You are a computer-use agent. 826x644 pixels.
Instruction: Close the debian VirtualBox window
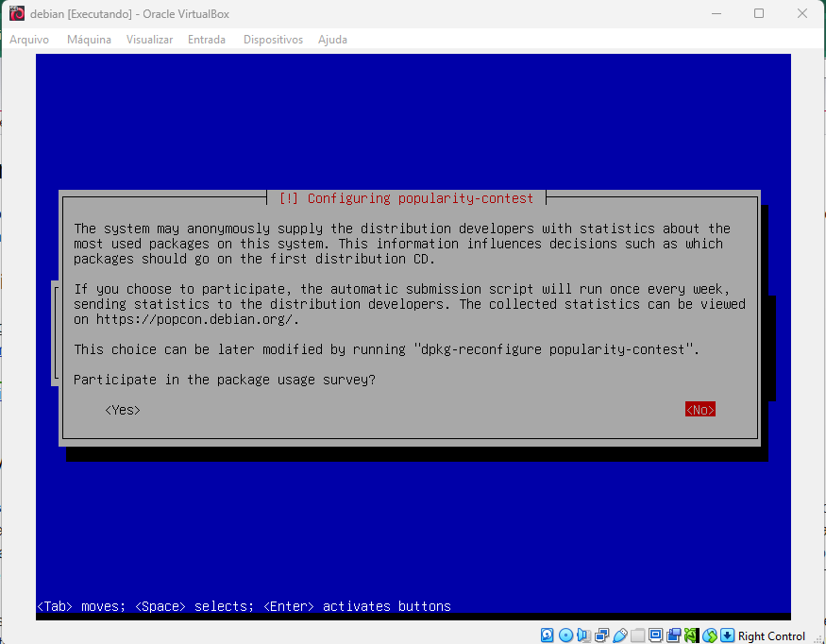(801, 13)
